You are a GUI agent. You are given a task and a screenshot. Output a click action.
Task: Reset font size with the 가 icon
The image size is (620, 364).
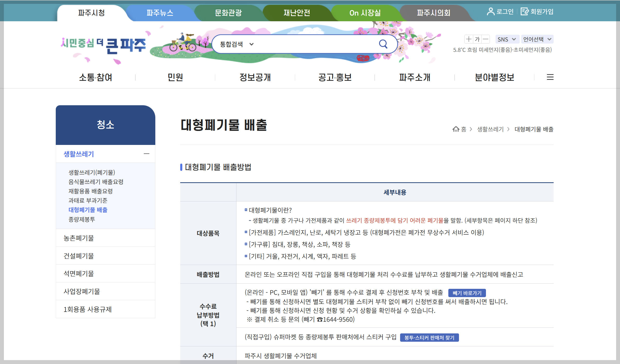pos(477,39)
